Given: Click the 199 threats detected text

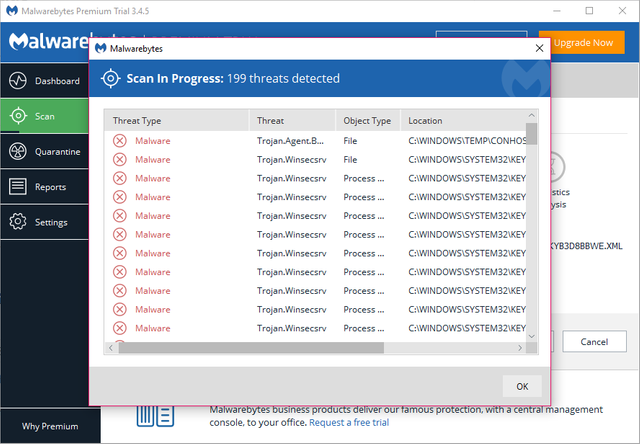Looking at the screenshot, I should pyautogui.click(x=283, y=78).
